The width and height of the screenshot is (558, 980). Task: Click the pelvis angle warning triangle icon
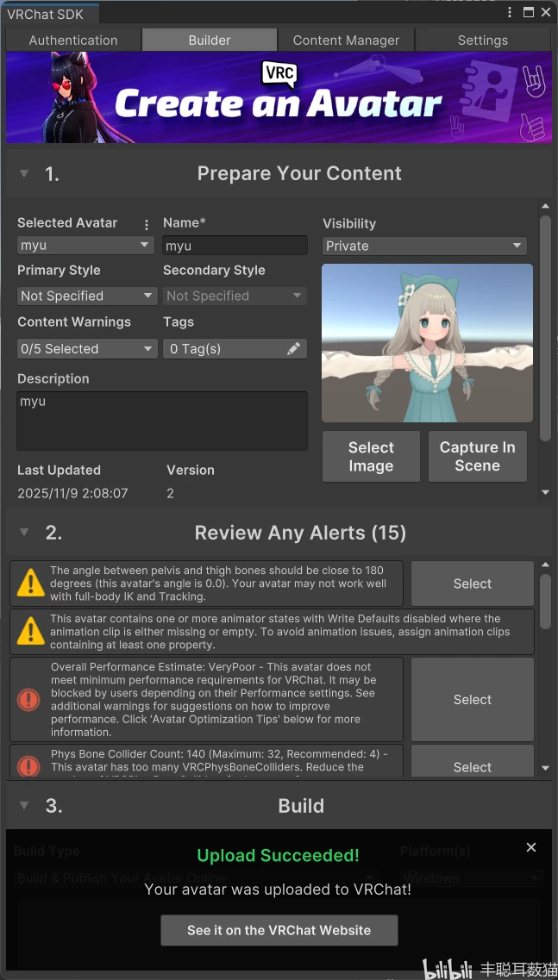click(x=30, y=584)
